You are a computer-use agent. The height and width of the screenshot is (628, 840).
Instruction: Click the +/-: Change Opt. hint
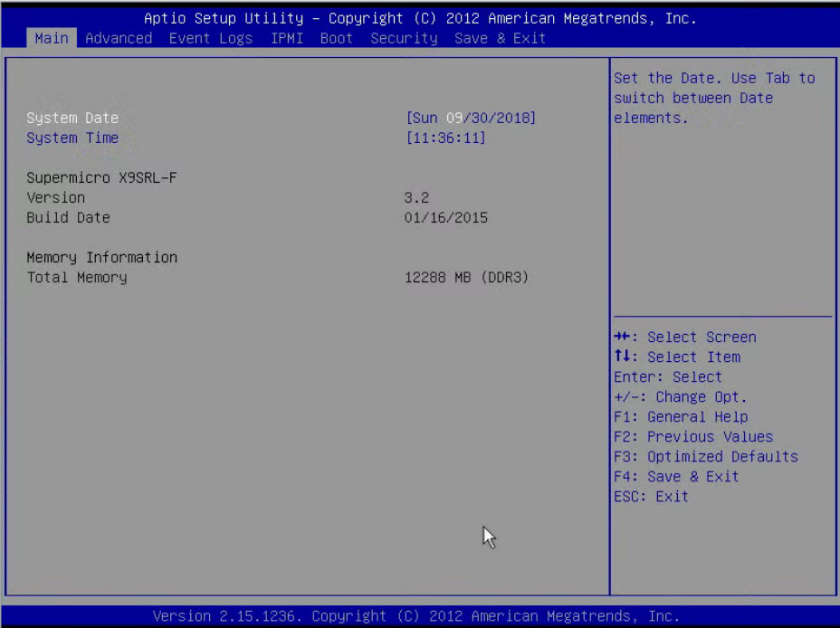coord(681,396)
